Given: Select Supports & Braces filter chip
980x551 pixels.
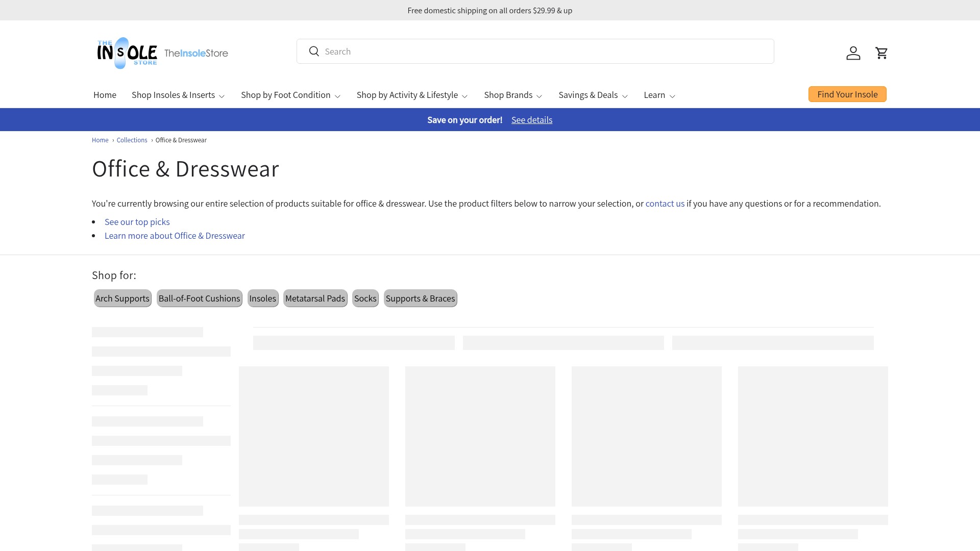Looking at the screenshot, I should [421, 298].
